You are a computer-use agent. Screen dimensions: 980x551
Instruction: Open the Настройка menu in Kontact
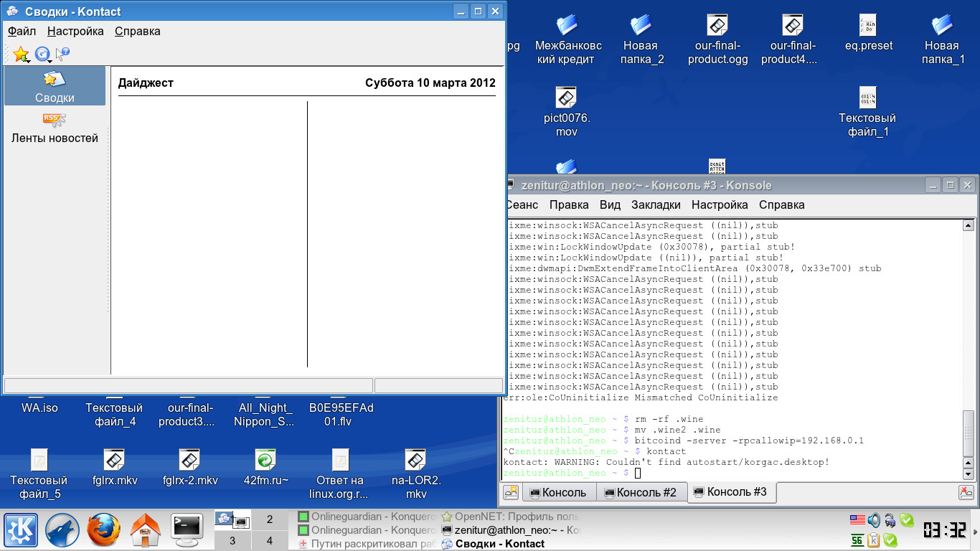coord(75,31)
